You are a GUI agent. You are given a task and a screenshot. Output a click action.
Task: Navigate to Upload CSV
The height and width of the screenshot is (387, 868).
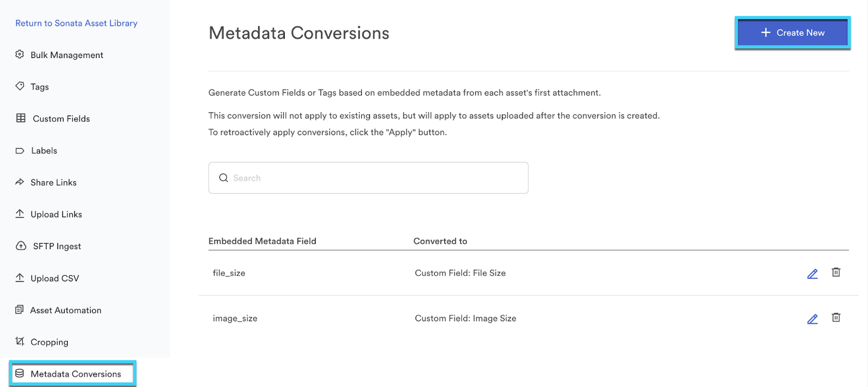[x=54, y=278]
